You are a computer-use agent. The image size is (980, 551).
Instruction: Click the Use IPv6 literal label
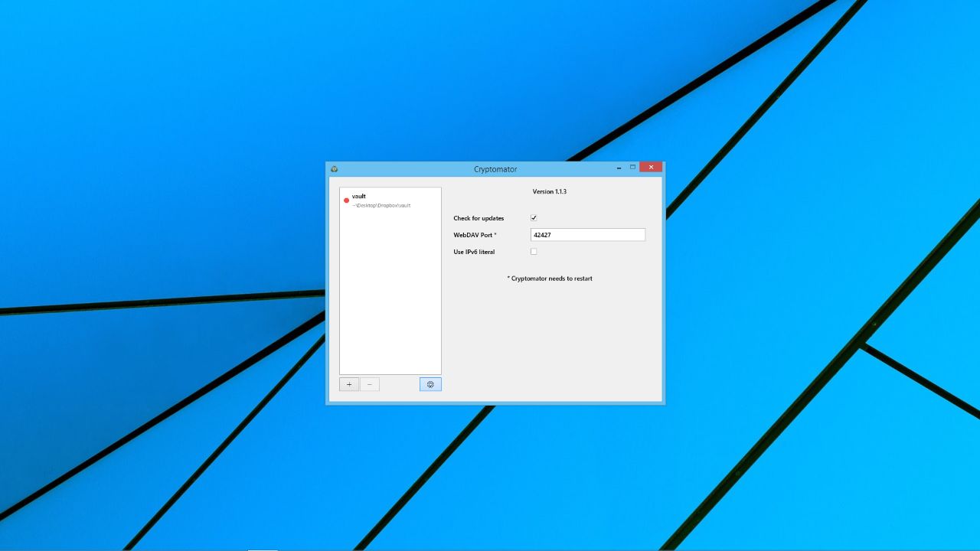(x=474, y=252)
